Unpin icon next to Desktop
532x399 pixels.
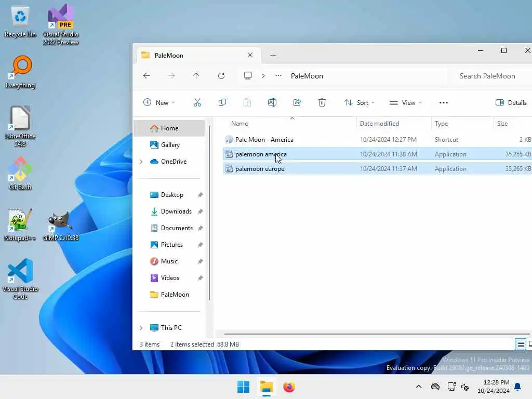[200, 195]
